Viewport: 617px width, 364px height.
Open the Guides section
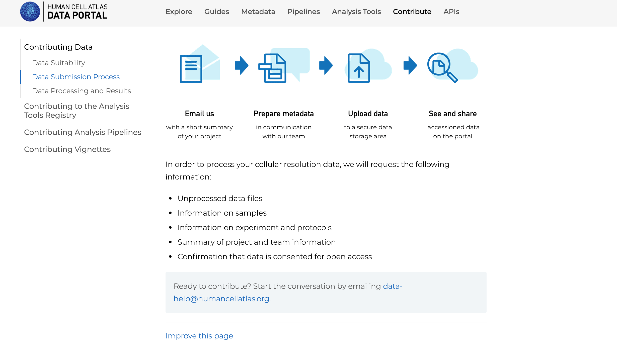216,12
